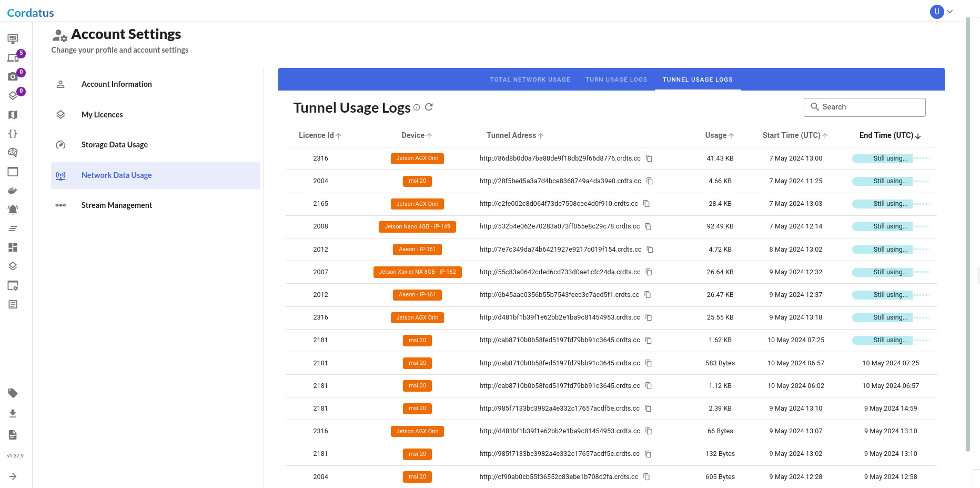Refresh the Tunnel Usage Logs list

click(429, 107)
